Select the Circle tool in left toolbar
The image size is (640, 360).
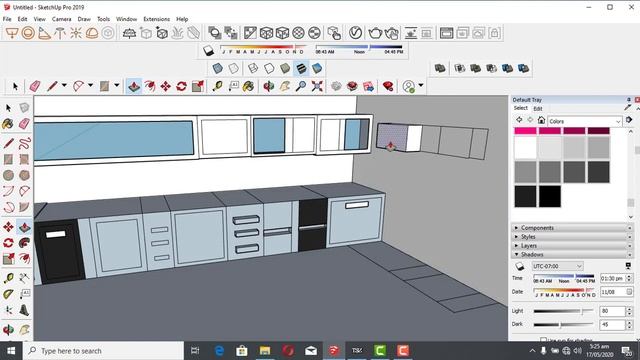(x=8, y=176)
